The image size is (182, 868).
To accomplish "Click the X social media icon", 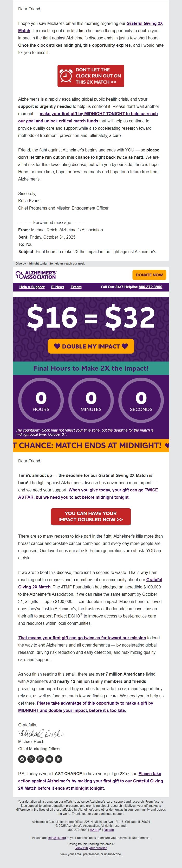I will click(31, 759).
